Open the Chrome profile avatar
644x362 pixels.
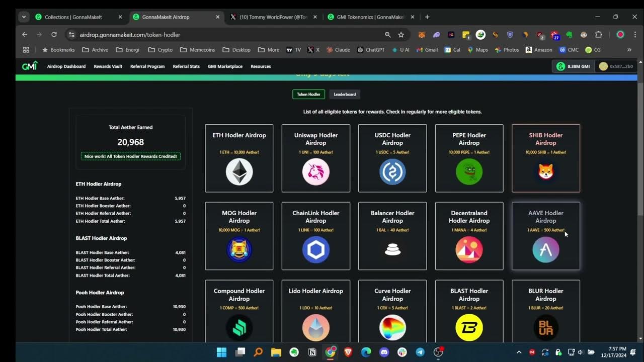click(620, 35)
